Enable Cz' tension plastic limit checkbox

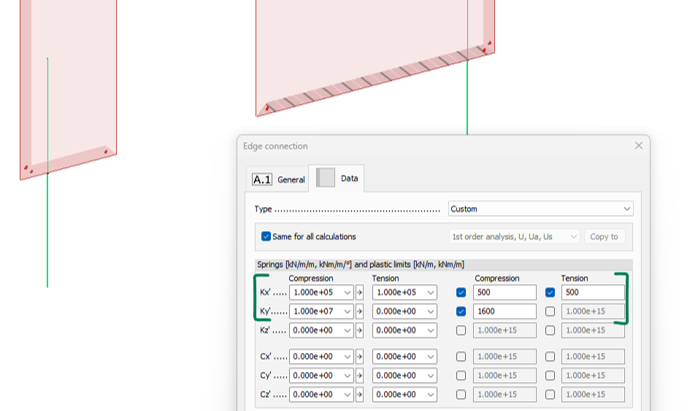click(x=550, y=395)
